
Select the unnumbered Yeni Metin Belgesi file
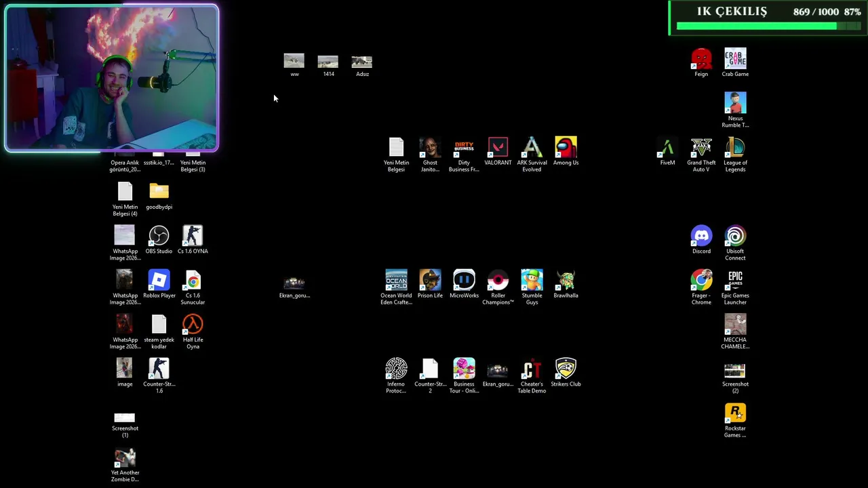tap(396, 148)
